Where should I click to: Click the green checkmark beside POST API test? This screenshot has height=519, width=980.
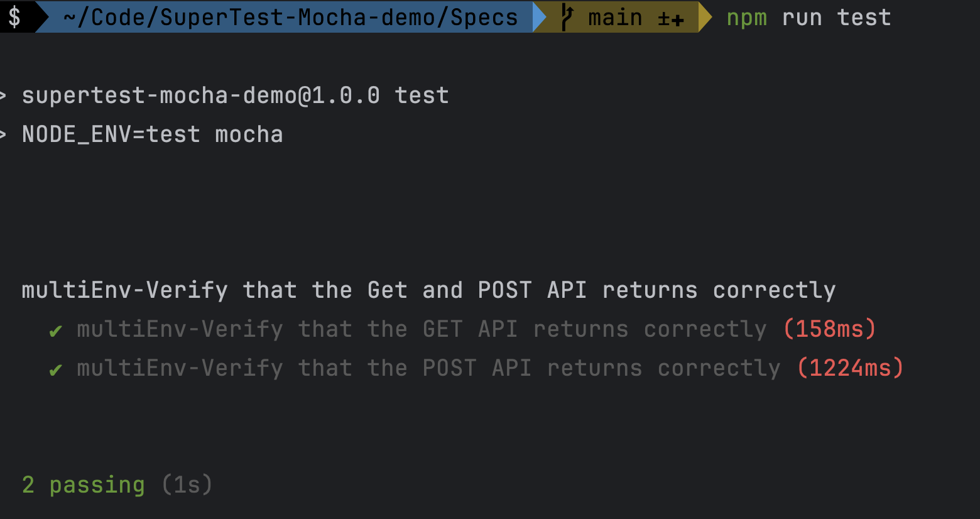(56, 369)
